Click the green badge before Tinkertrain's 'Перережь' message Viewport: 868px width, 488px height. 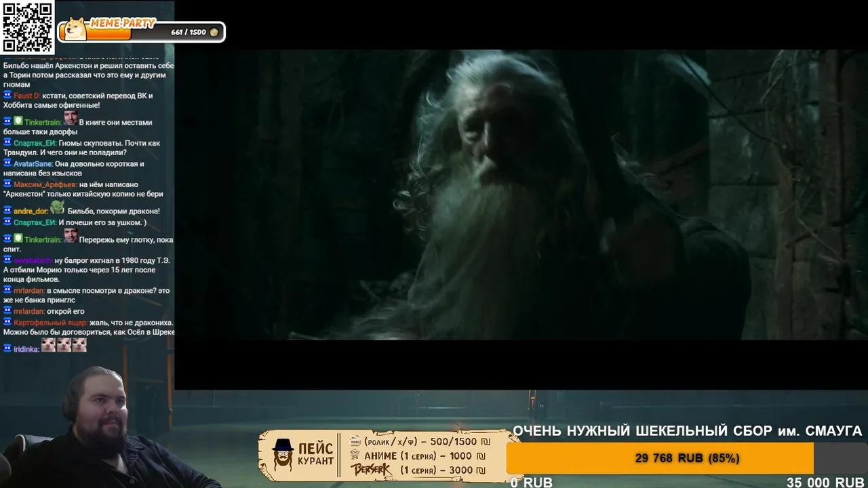pos(18,239)
